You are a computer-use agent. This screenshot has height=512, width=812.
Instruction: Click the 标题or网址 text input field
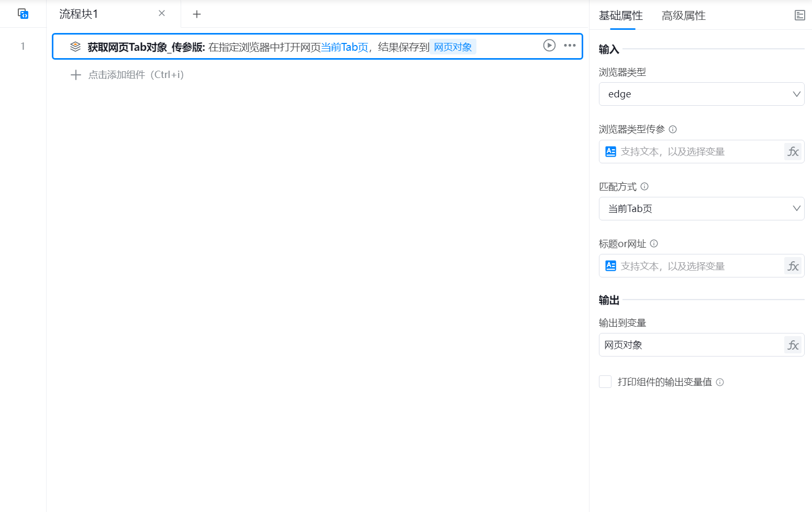tap(699, 266)
